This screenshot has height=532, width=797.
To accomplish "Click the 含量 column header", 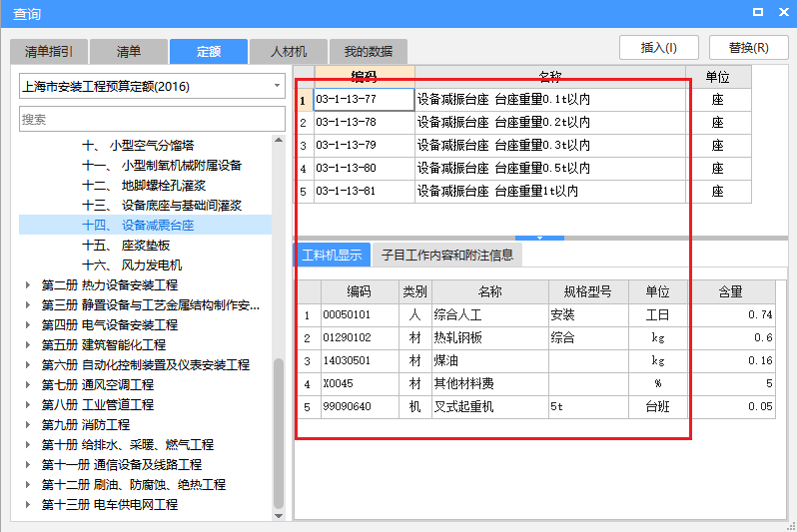I will point(731,291).
